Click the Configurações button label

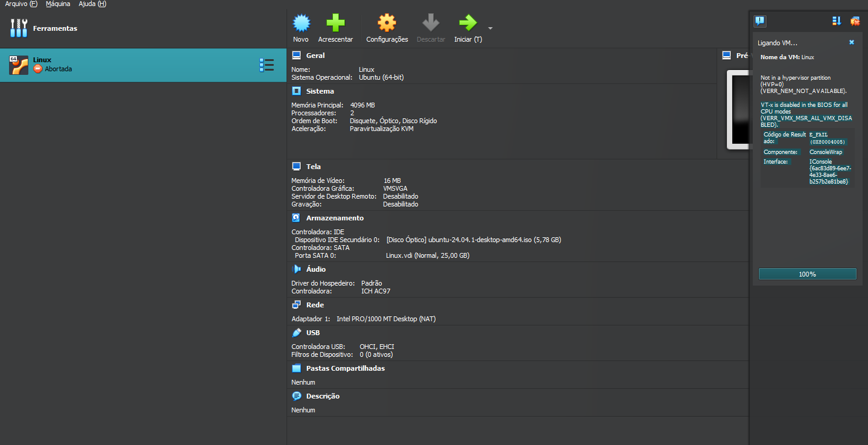click(387, 39)
